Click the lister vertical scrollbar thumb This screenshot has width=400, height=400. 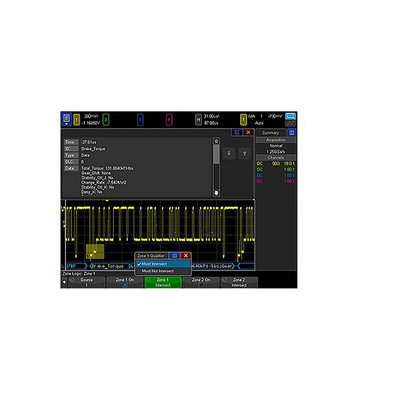tap(216, 154)
